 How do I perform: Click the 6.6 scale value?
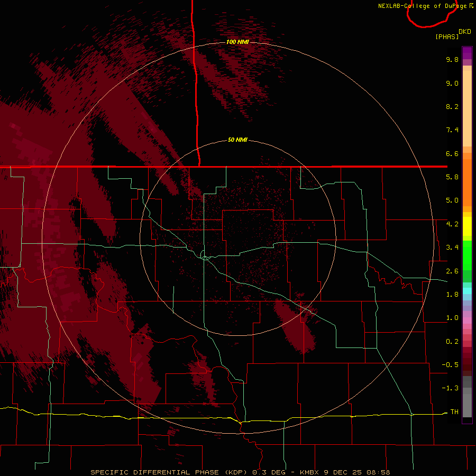tap(452, 153)
